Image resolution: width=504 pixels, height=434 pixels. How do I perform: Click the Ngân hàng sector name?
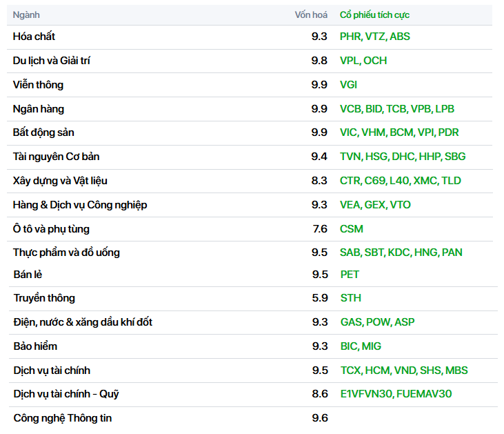click(x=38, y=109)
